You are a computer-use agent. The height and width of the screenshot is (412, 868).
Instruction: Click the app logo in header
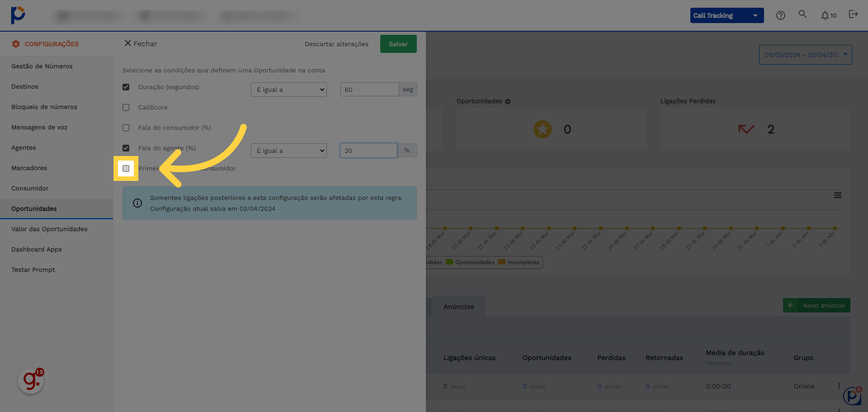[18, 15]
